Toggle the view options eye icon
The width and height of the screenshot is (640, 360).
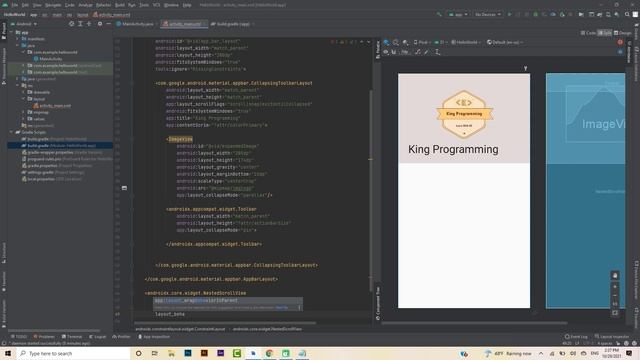pyautogui.click(x=386, y=52)
